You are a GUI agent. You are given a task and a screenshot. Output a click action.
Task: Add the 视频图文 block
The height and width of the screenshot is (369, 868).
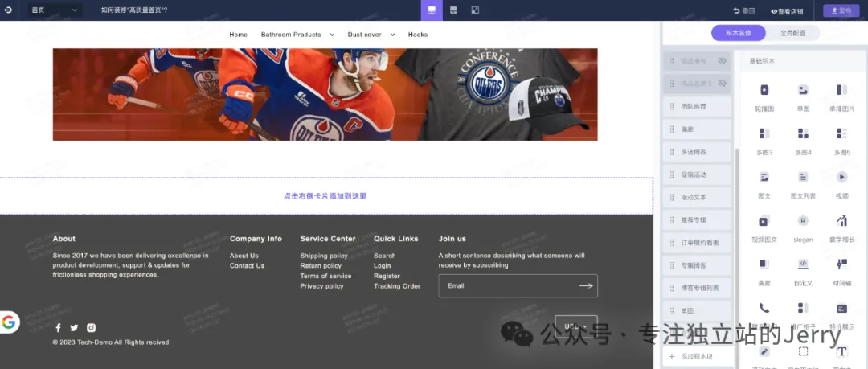pos(764,228)
